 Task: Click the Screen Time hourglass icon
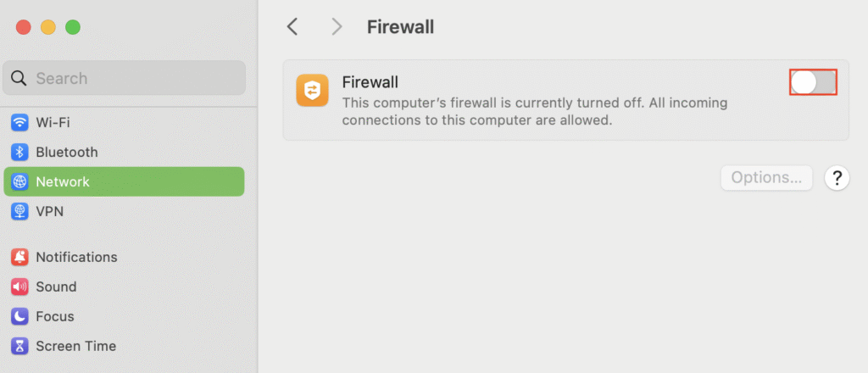coord(19,346)
